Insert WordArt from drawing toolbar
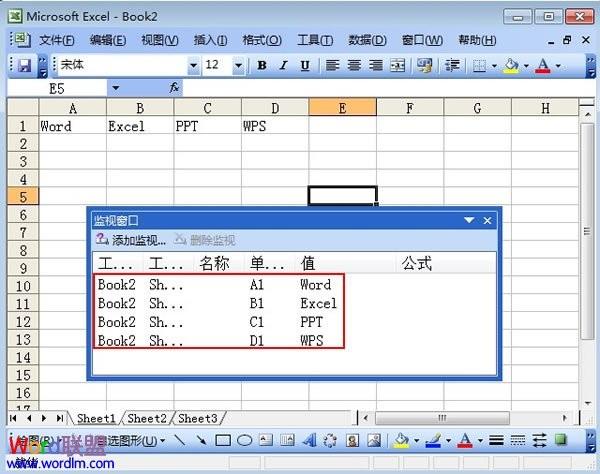600x474 pixels. pyautogui.click(x=309, y=440)
